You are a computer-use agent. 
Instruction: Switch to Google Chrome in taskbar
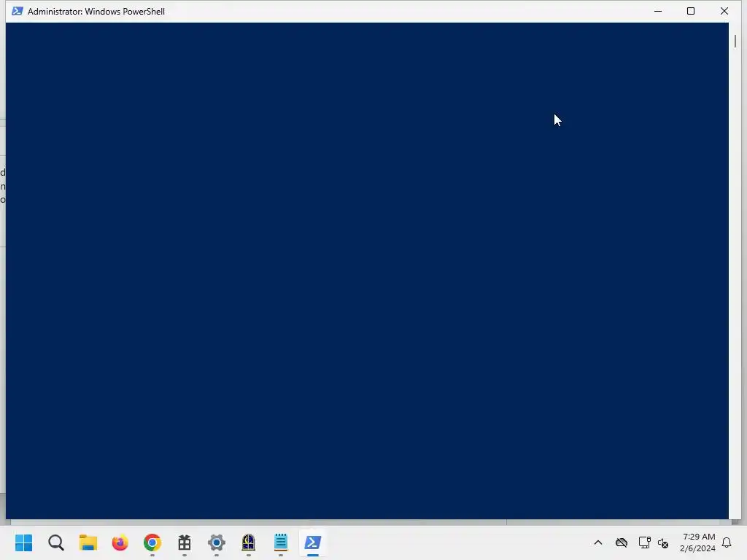(x=152, y=542)
